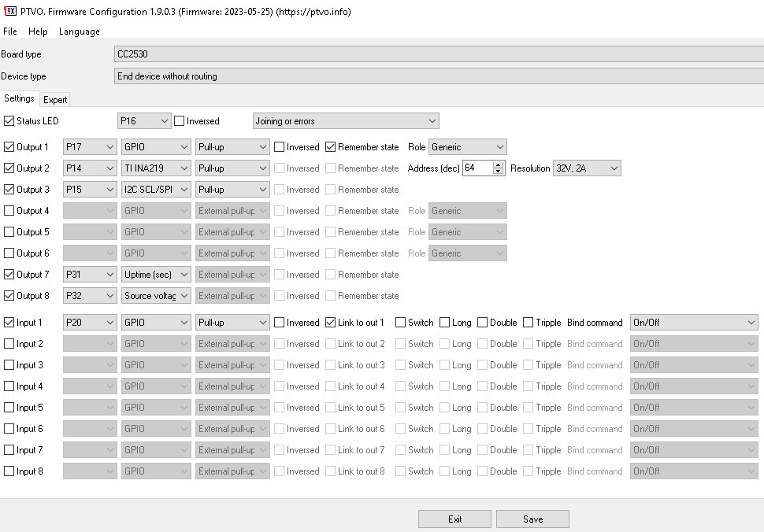Enable the Switch checkbox for Input 1
The width and height of the screenshot is (764, 532).
click(401, 322)
